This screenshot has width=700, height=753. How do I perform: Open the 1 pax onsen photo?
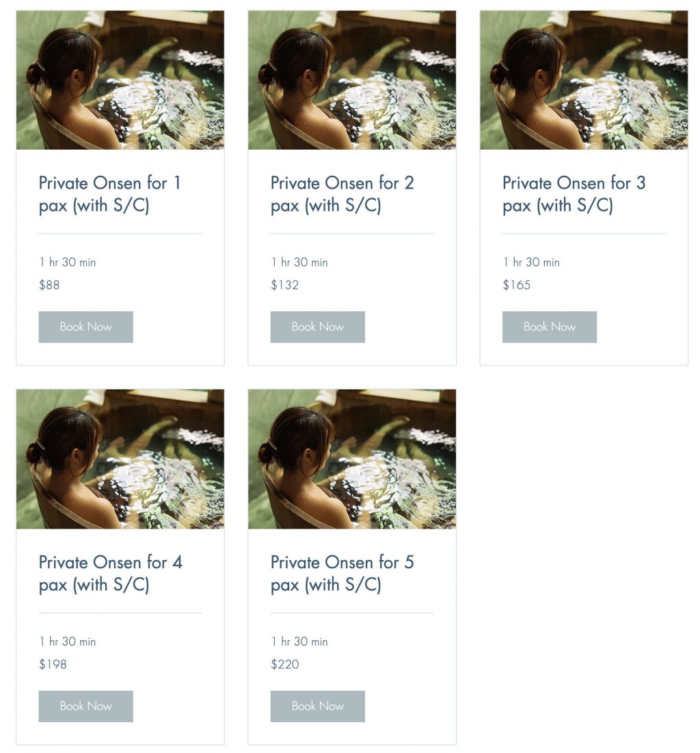point(120,80)
